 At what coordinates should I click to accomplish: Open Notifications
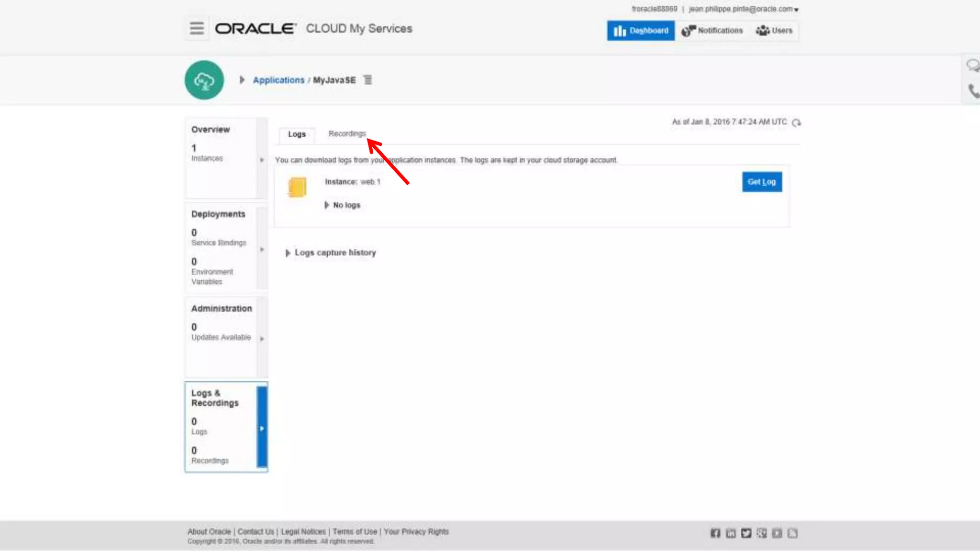pos(712,31)
